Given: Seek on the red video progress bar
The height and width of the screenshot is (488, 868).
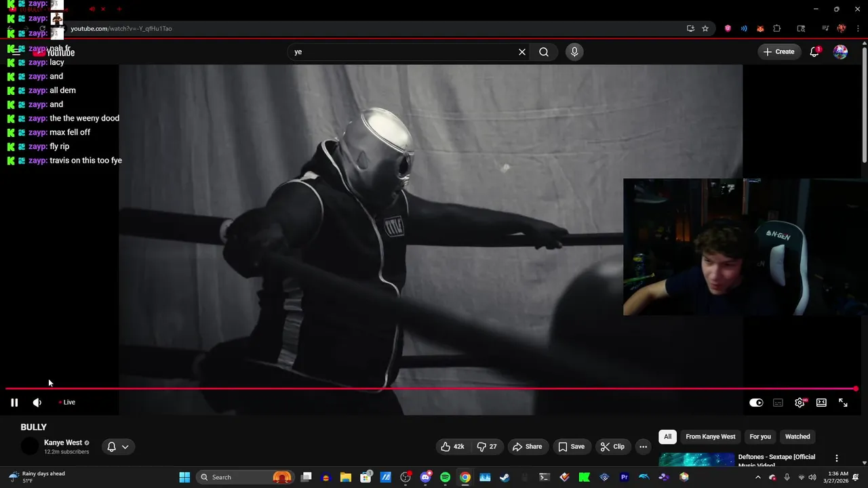Looking at the screenshot, I should (431, 389).
